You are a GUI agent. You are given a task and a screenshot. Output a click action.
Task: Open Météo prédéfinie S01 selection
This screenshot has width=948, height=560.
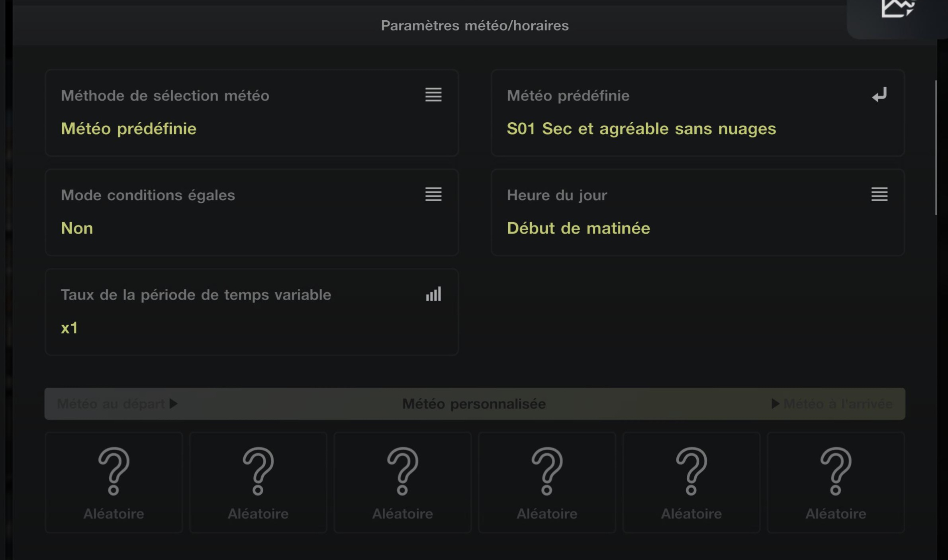click(x=697, y=113)
